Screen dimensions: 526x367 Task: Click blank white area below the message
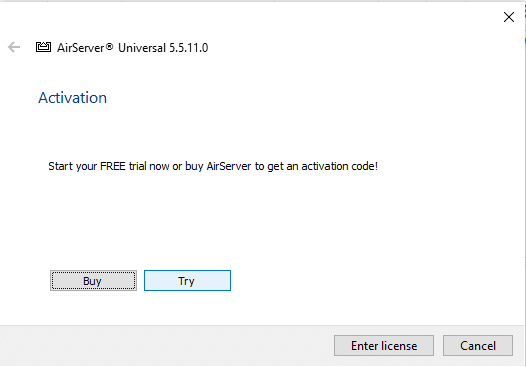[x=263, y=218]
